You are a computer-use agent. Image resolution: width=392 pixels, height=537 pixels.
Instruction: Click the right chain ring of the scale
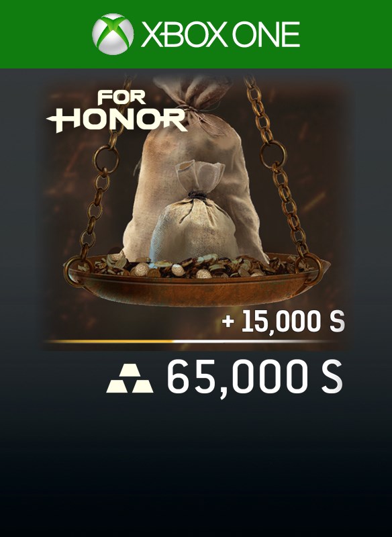coord(273,154)
